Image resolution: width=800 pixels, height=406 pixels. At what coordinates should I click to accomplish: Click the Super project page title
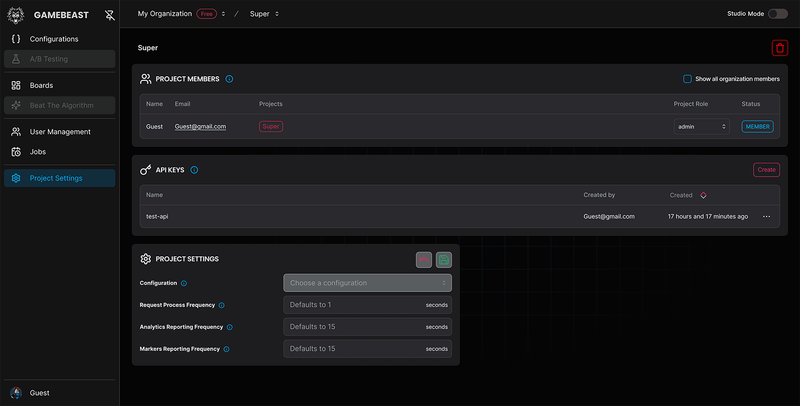(147, 48)
